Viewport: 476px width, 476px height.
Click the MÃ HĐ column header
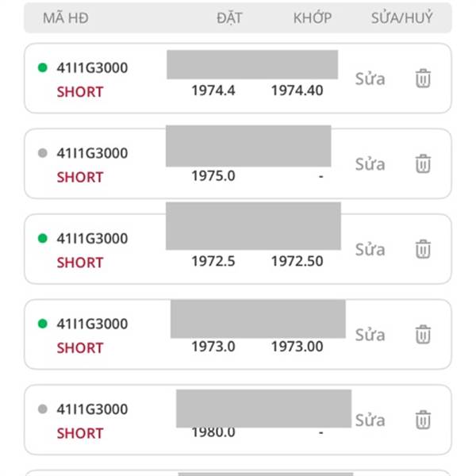[x=66, y=18]
